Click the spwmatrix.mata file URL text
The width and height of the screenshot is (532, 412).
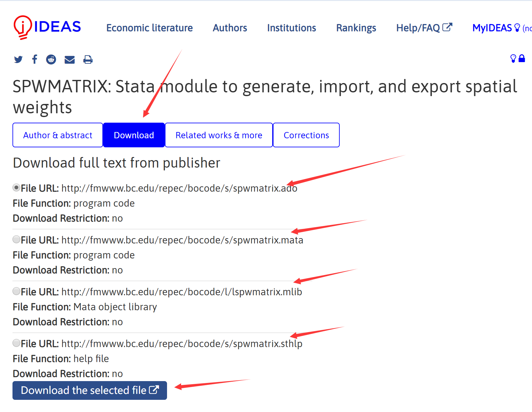click(182, 240)
